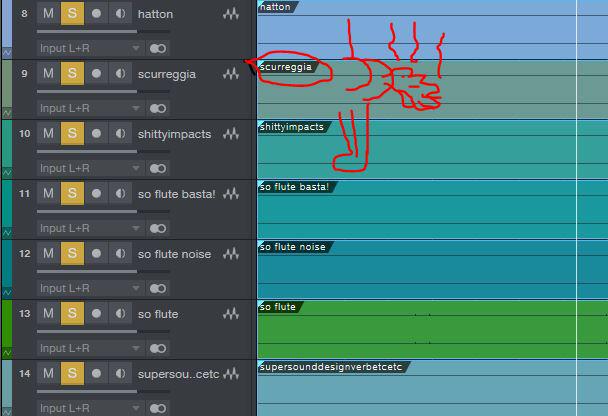Select the scurreggia track name in the list
The height and width of the screenshot is (416, 608).
(167, 74)
